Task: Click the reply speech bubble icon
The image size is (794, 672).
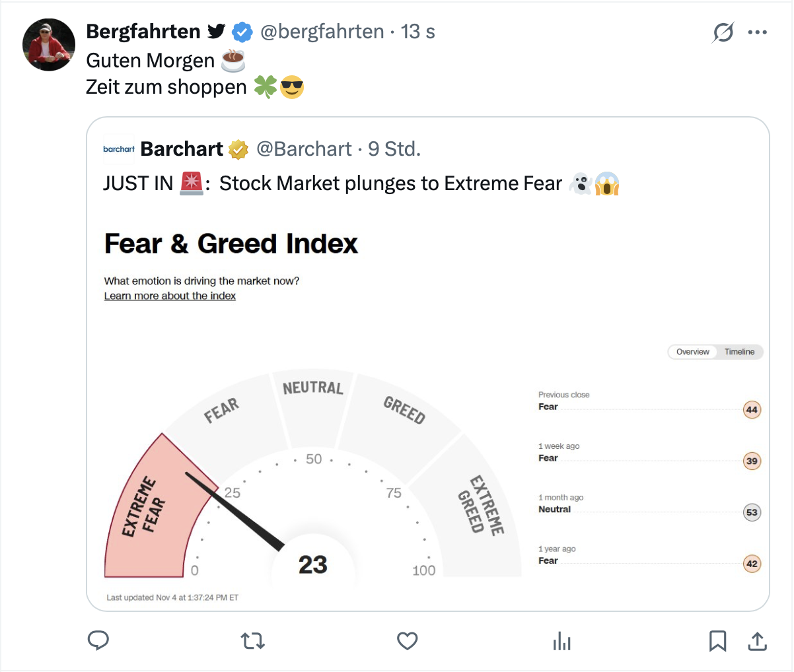Action: 98,640
